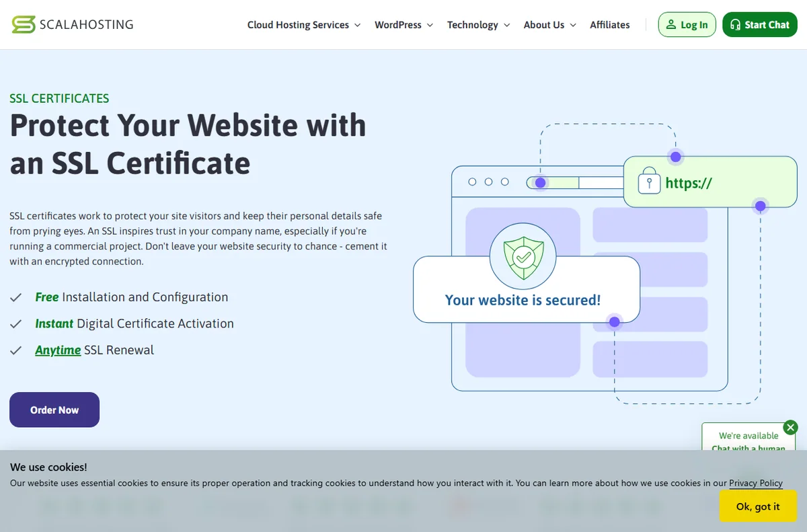
Task: Click the SSL CERTIFICATES label
Action: pos(59,98)
